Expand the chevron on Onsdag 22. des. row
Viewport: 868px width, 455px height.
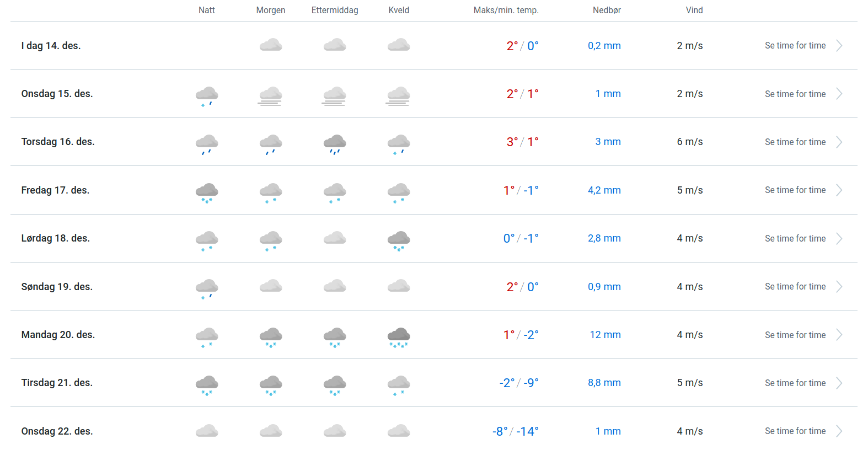pyautogui.click(x=839, y=431)
